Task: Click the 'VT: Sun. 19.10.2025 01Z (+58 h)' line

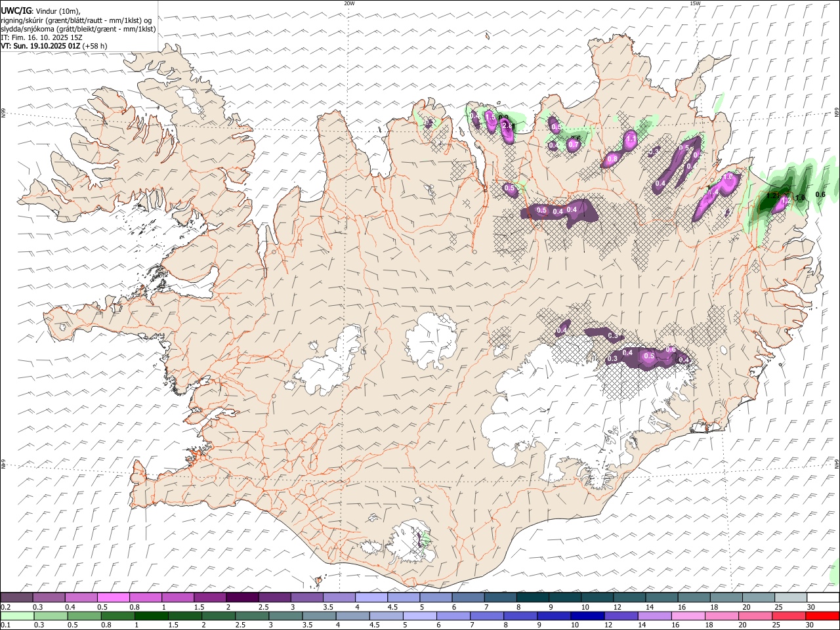Action: click(x=54, y=46)
